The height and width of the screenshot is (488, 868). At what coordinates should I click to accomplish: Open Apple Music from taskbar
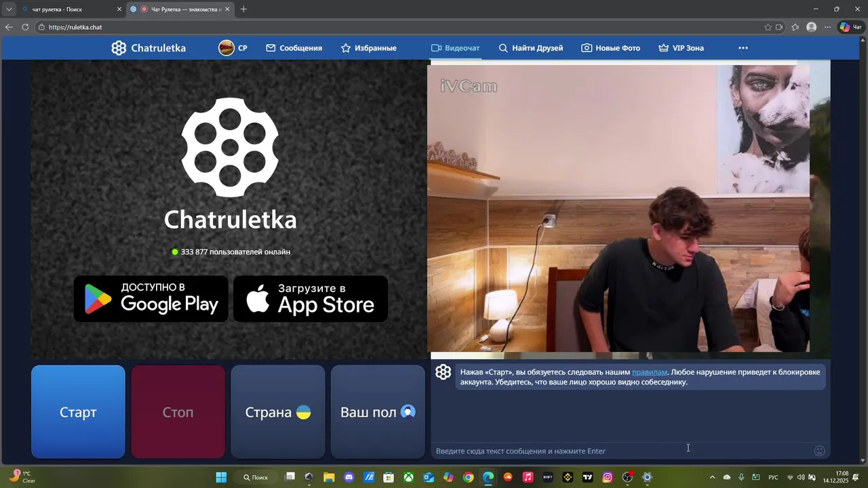click(x=528, y=477)
